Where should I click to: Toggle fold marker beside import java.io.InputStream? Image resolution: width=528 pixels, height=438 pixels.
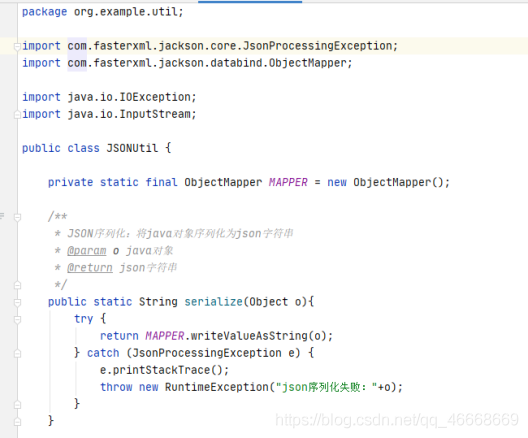[x=17, y=115]
